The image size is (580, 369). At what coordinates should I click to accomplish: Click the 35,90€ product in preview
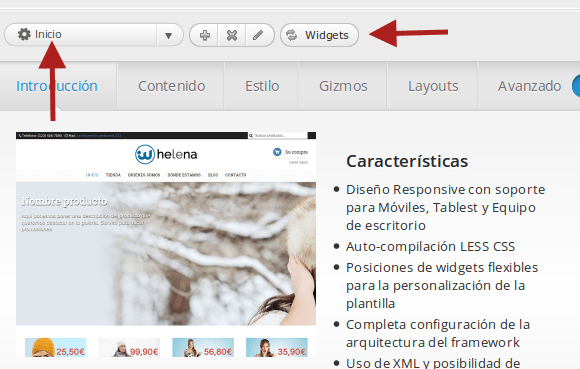tap(277, 348)
